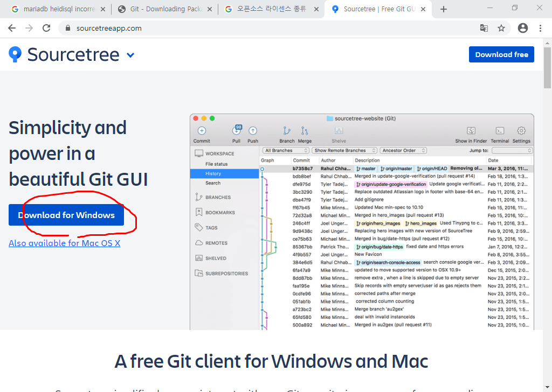Select commit row bdb8bef
552x392 pixels.
tap(396, 177)
